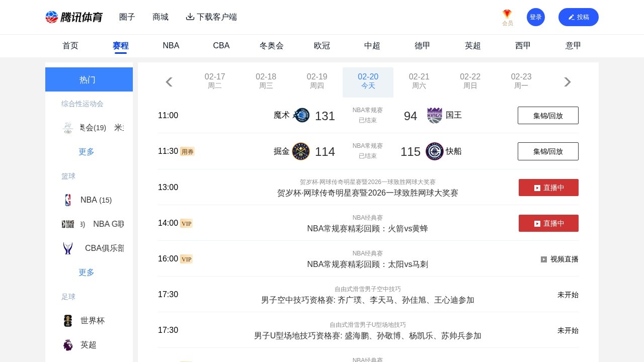Go to previous dates arrow
644x362 pixels.
tap(169, 82)
